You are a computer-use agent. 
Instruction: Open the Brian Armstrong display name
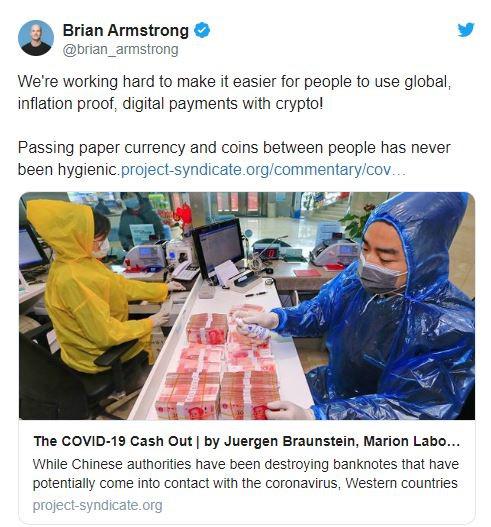coord(126,31)
